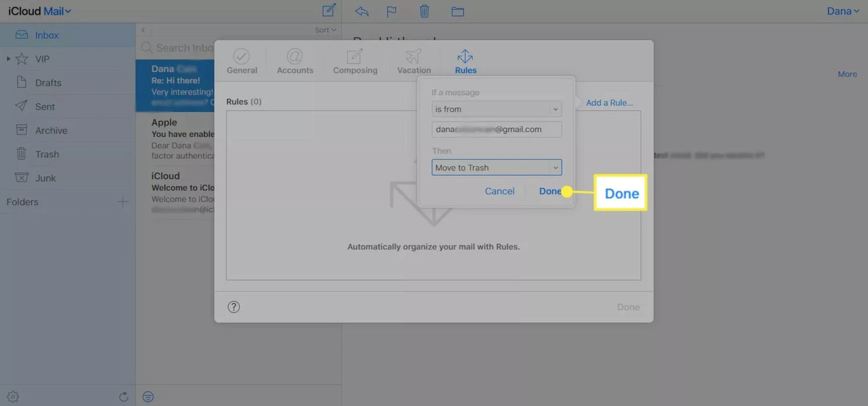Switch to the General preferences tab
Image resolution: width=868 pixels, height=406 pixels.
242,61
